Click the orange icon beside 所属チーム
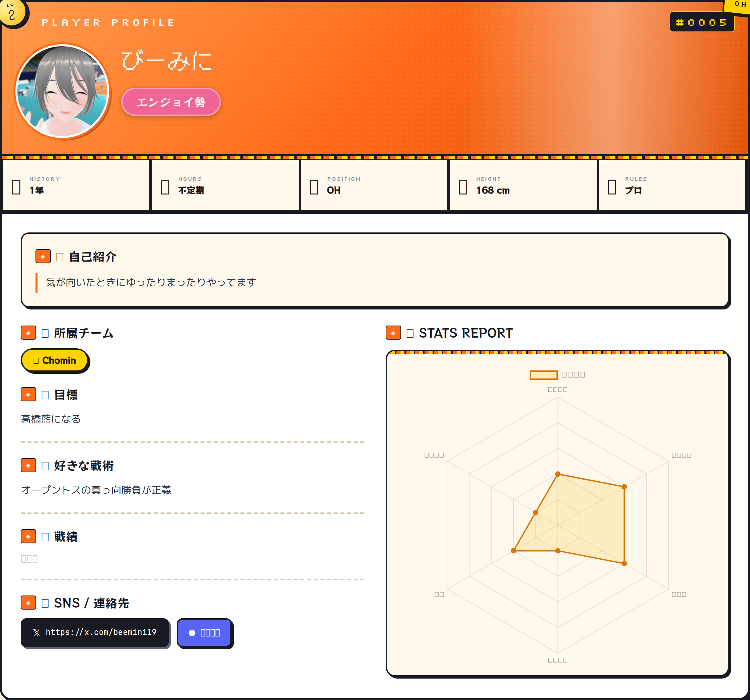This screenshot has width=750, height=700. point(28,333)
